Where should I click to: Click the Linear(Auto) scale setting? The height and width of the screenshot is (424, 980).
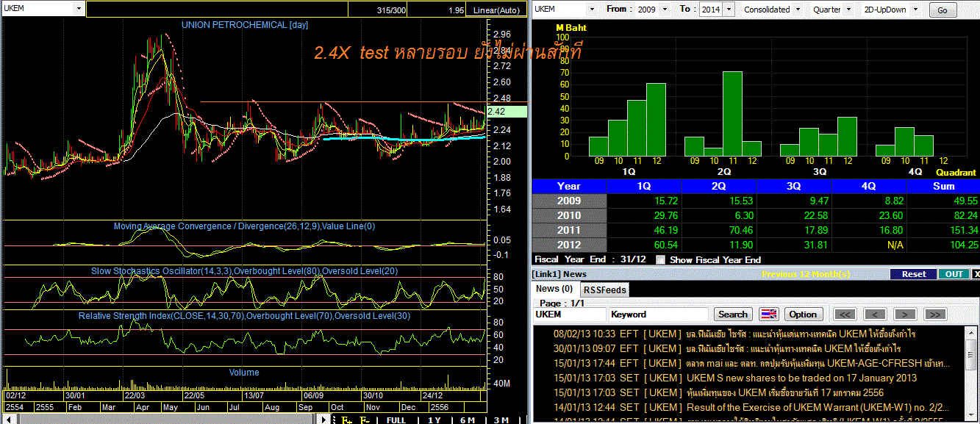point(496,10)
